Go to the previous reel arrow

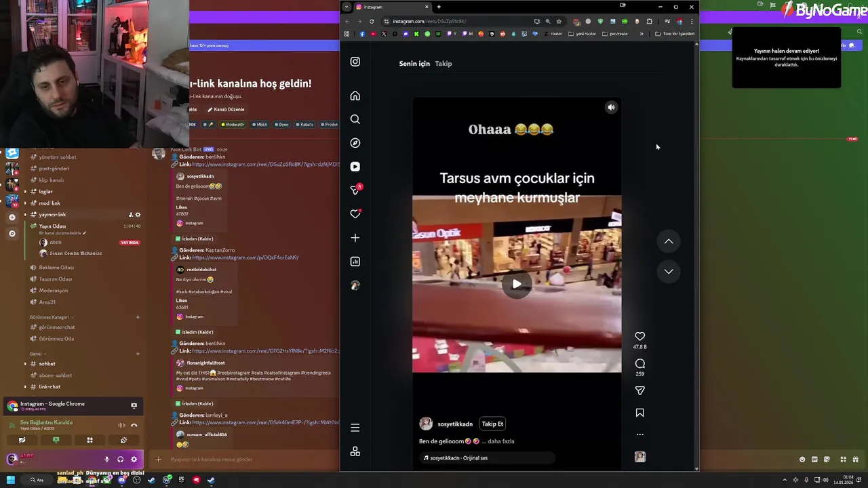669,241
